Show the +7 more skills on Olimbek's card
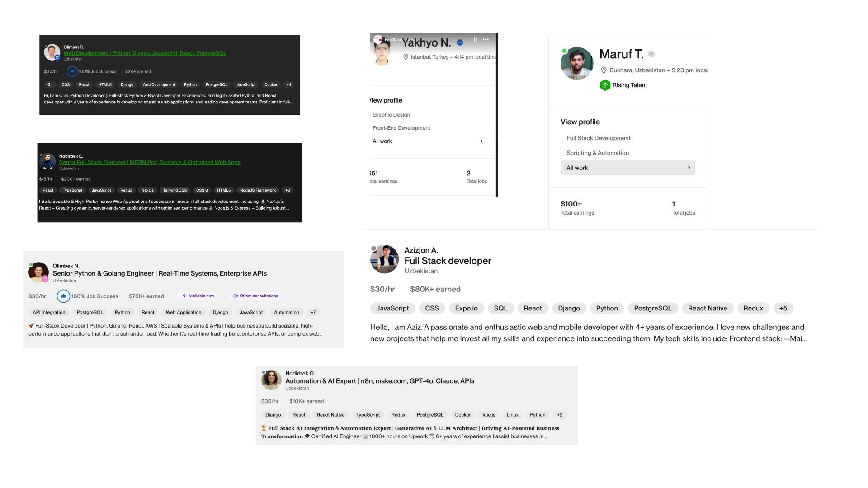868x488 pixels. click(x=313, y=313)
